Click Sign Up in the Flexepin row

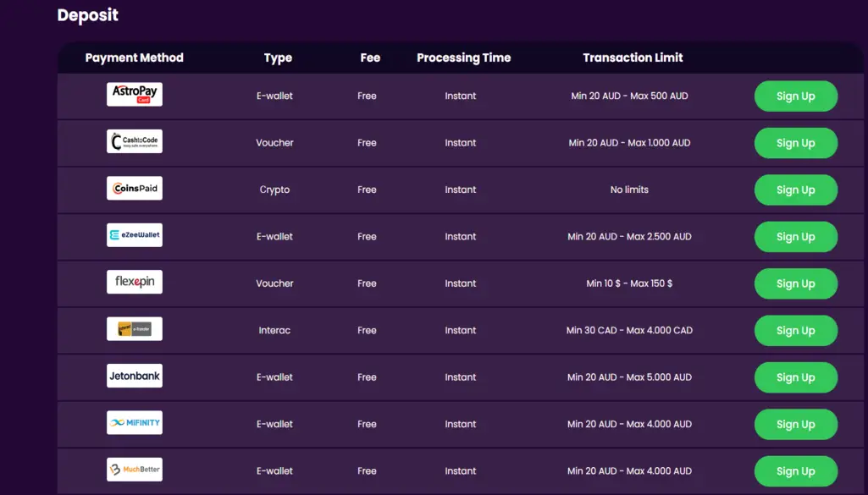(x=795, y=284)
